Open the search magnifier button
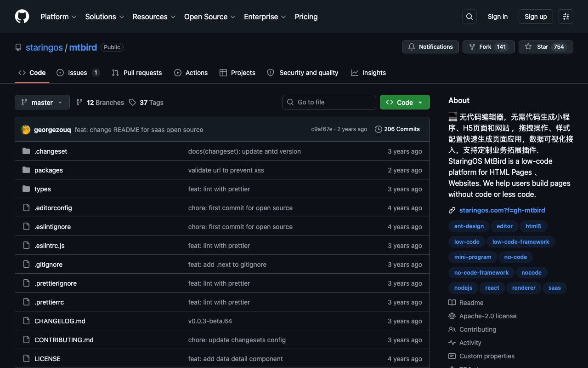The image size is (588, 368). tap(469, 17)
